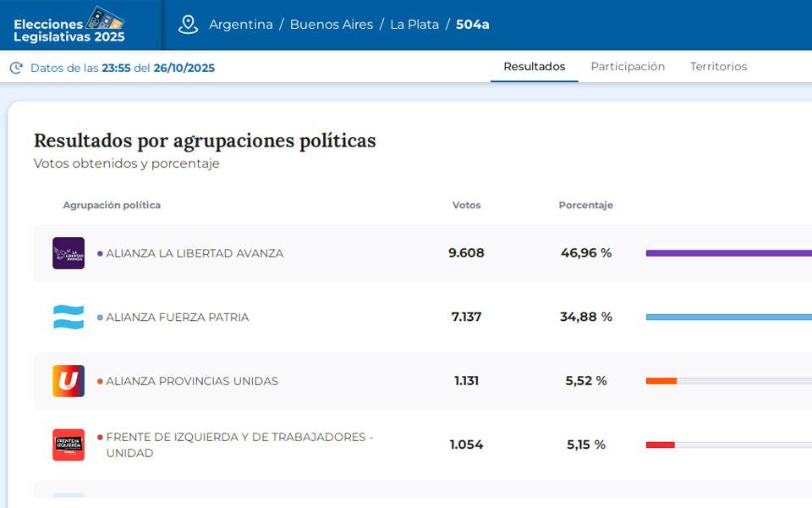Click Frente de Izquierda party logo

(x=69, y=444)
